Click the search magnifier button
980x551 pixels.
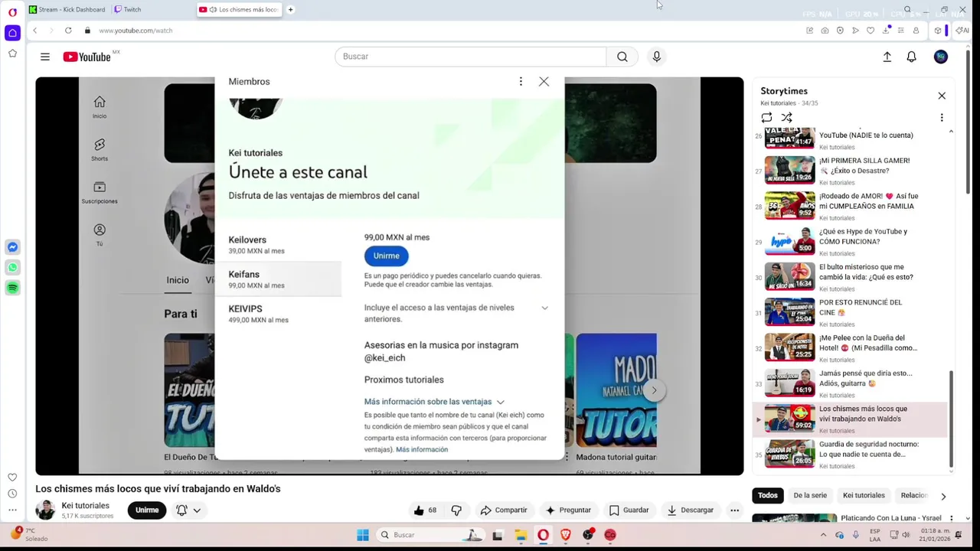click(x=622, y=57)
